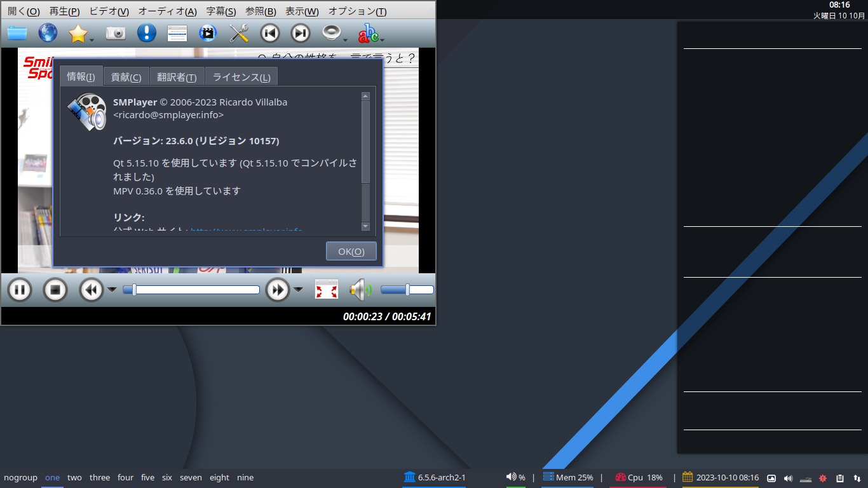The width and height of the screenshot is (868, 488).
Task: Expand the audio track dropdown arrow
Action: pos(346,40)
